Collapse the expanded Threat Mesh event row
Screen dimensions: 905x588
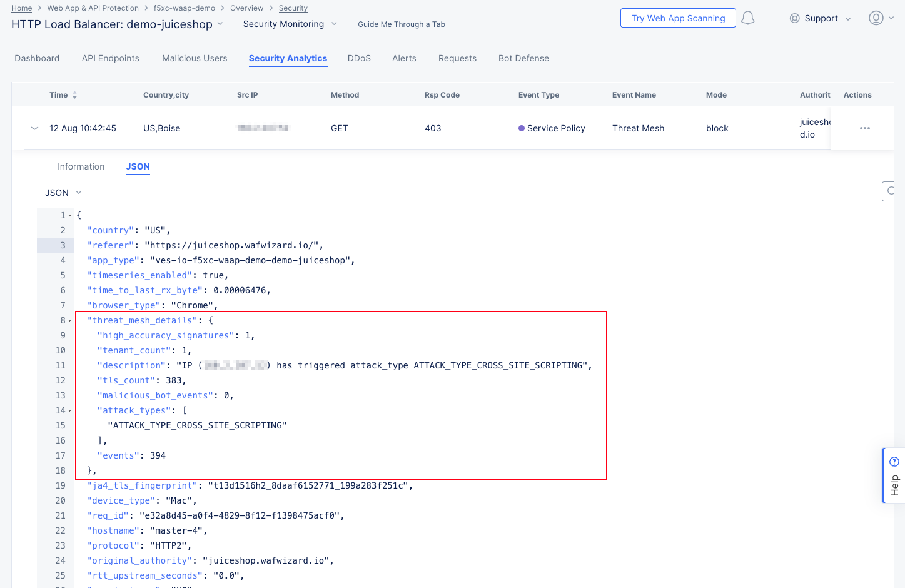tap(34, 128)
